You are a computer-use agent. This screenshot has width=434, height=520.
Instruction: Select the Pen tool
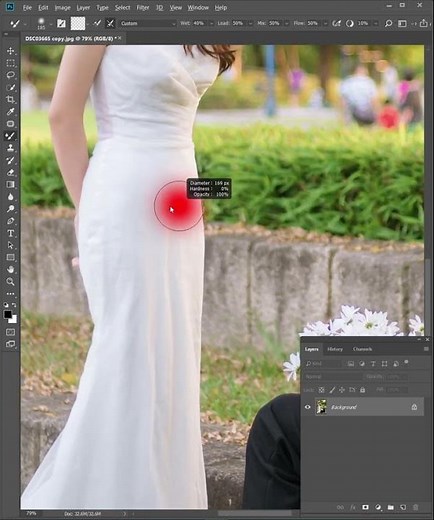click(10, 221)
